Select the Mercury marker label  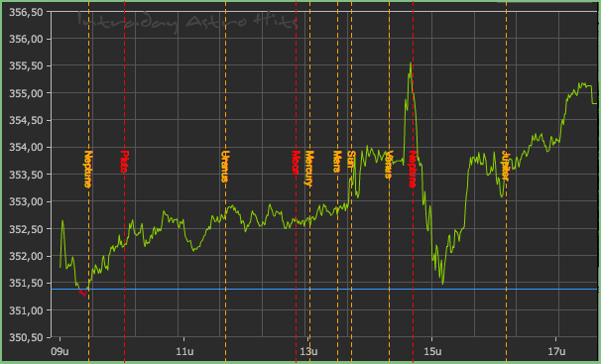pyautogui.click(x=309, y=169)
